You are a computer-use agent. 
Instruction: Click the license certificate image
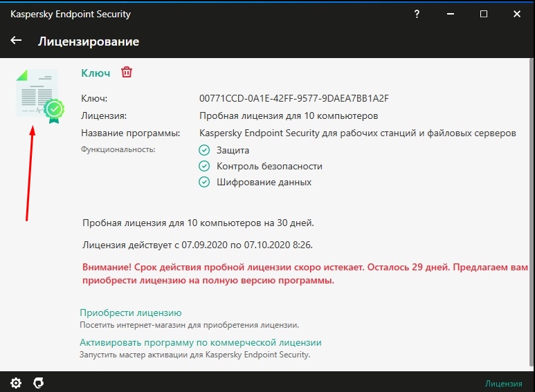[40, 96]
